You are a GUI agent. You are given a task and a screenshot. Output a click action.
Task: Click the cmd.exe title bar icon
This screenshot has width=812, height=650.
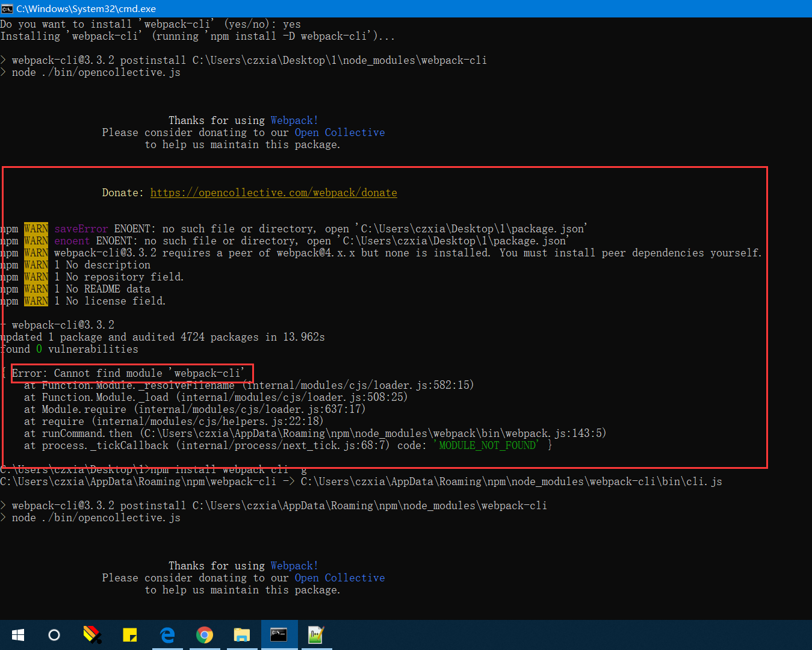pos(7,8)
